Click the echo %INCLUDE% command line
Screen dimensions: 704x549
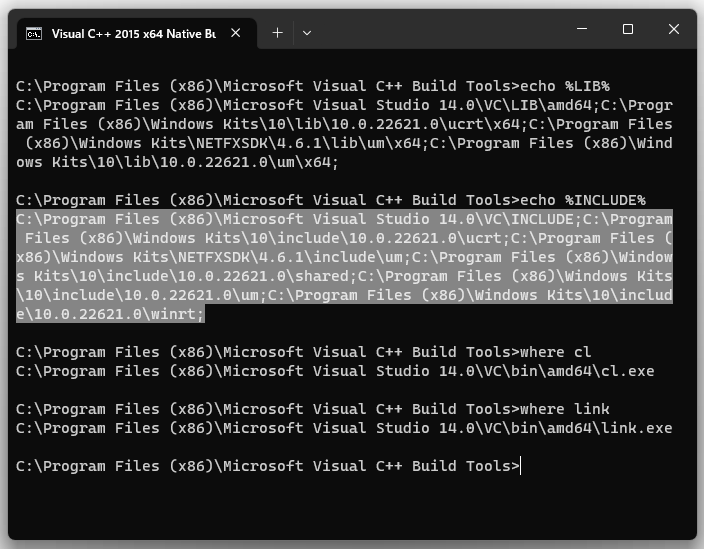[x=331, y=200]
